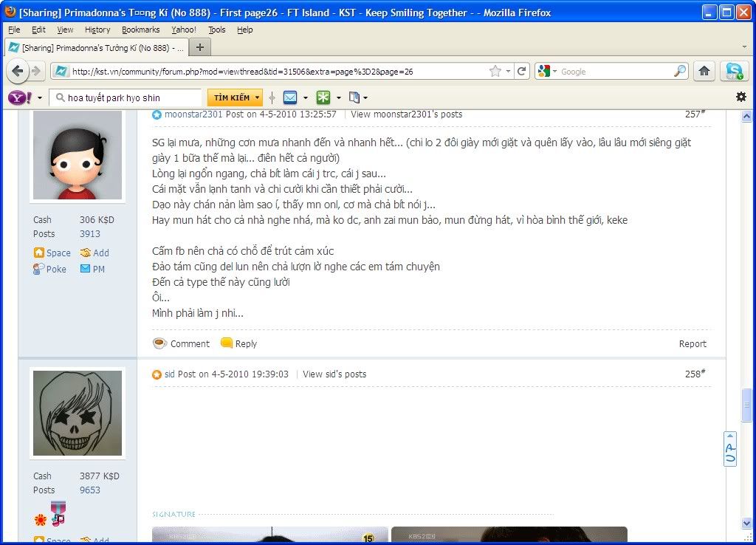Open the View menu

(x=65, y=30)
